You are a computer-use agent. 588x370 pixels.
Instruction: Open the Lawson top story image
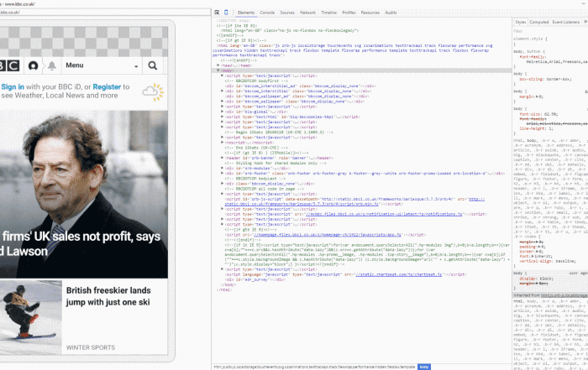pyautogui.click(x=84, y=194)
